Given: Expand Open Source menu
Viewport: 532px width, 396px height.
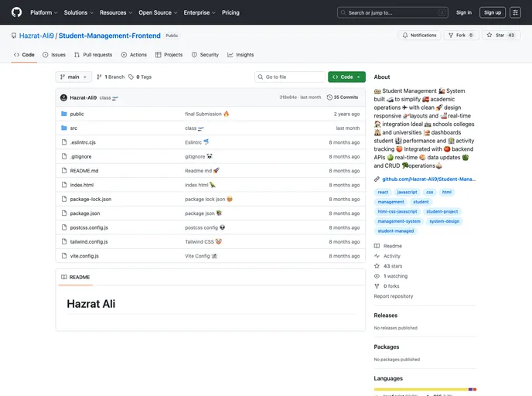Looking at the screenshot, I should pos(158,12).
